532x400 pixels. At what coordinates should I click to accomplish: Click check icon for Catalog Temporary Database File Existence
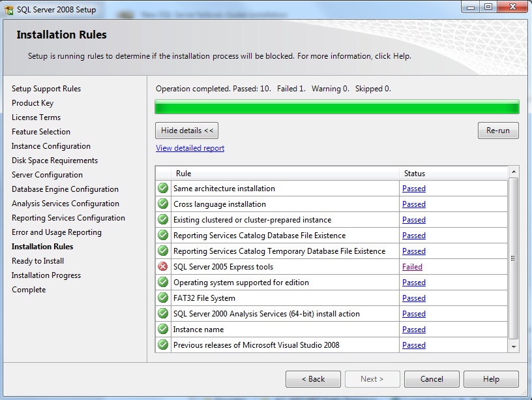[163, 251]
